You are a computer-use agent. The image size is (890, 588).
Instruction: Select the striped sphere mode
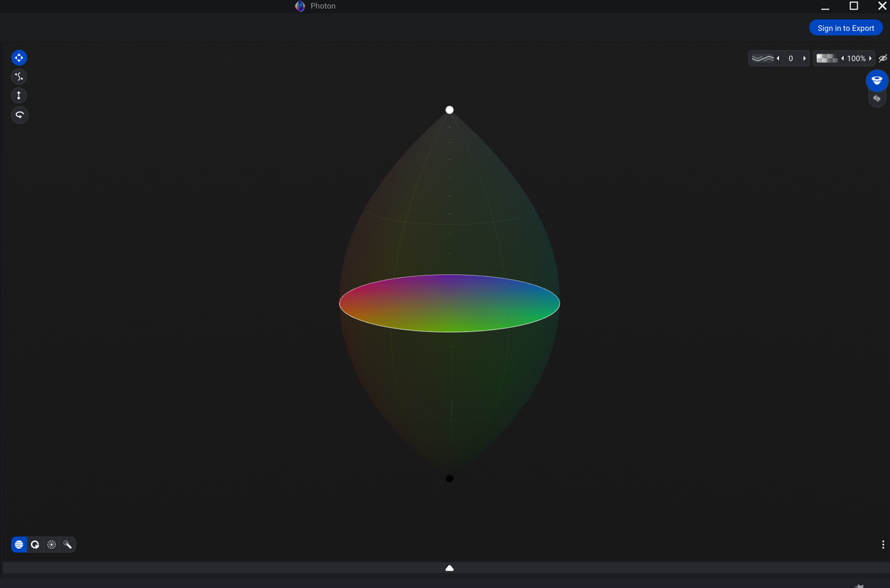(19, 545)
